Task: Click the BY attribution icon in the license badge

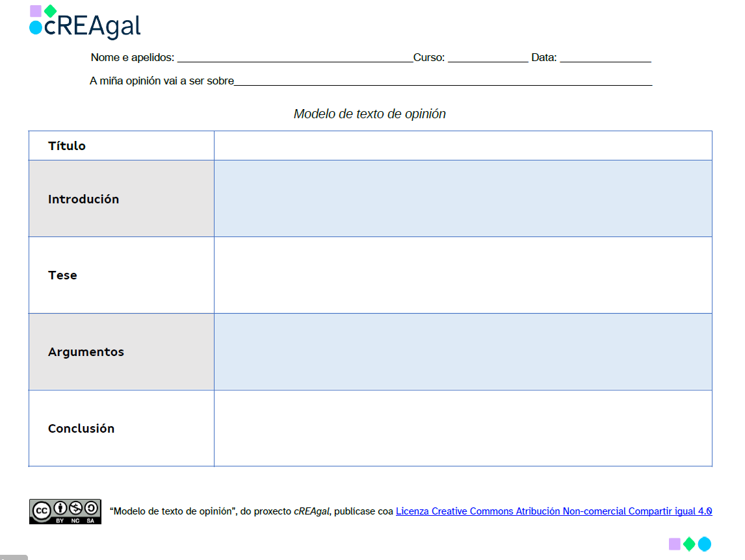Action: [60, 508]
